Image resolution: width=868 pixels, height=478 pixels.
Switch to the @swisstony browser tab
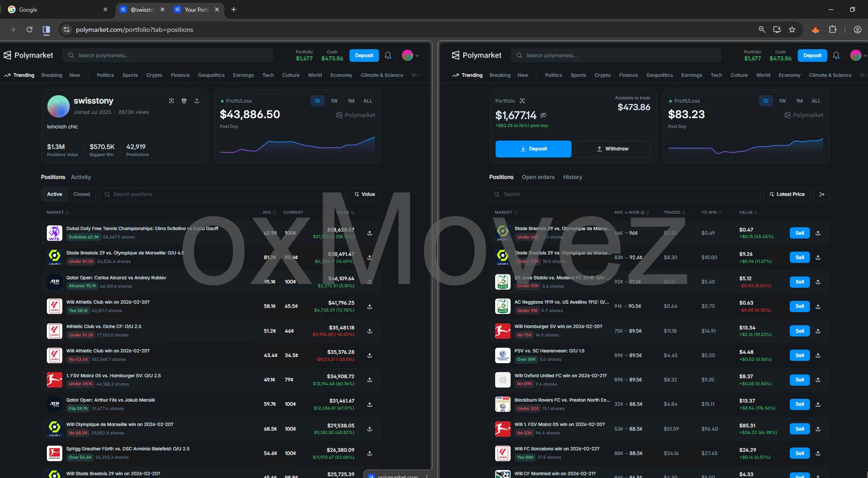click(x=141, y=9)
